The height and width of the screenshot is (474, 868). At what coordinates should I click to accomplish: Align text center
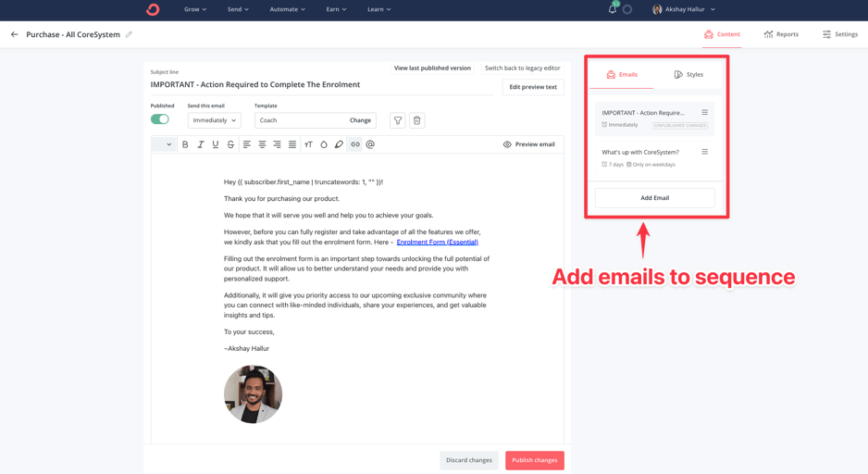[x=262, y=144]
